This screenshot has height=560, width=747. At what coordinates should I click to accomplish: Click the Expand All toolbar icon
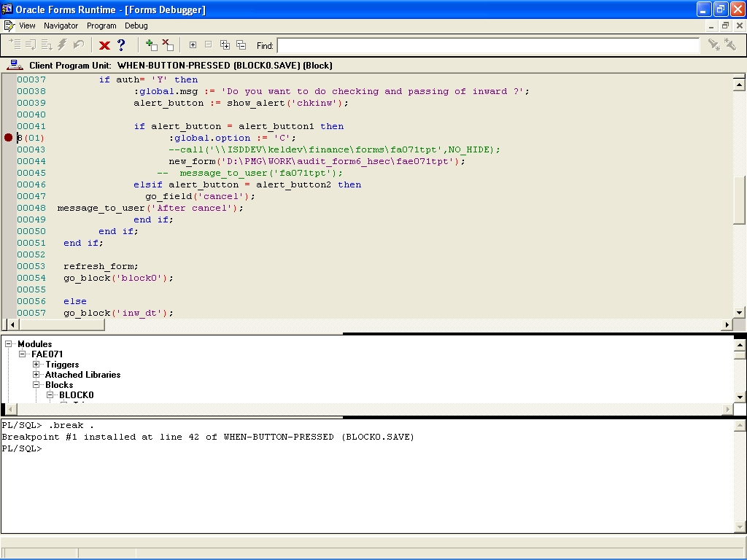225,45
